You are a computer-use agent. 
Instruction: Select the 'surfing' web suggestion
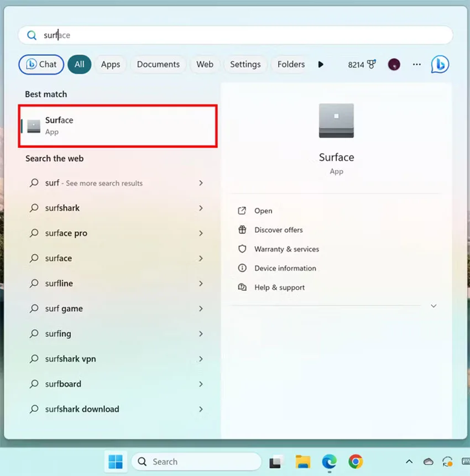117,333
